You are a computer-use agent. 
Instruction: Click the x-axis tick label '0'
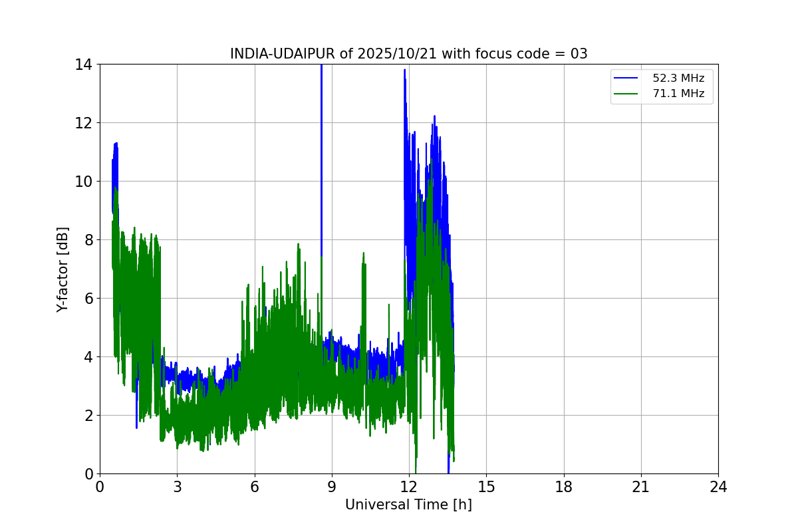coord(100,487)
